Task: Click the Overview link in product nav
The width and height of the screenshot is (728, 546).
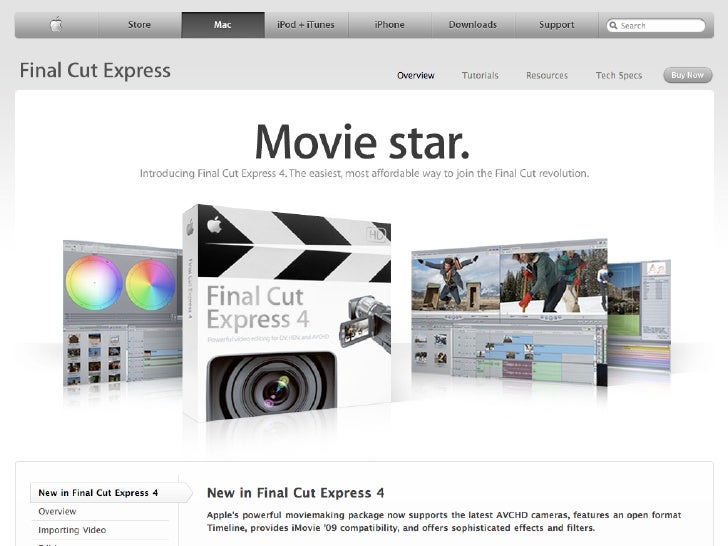Action: click(x=416, y=75)
